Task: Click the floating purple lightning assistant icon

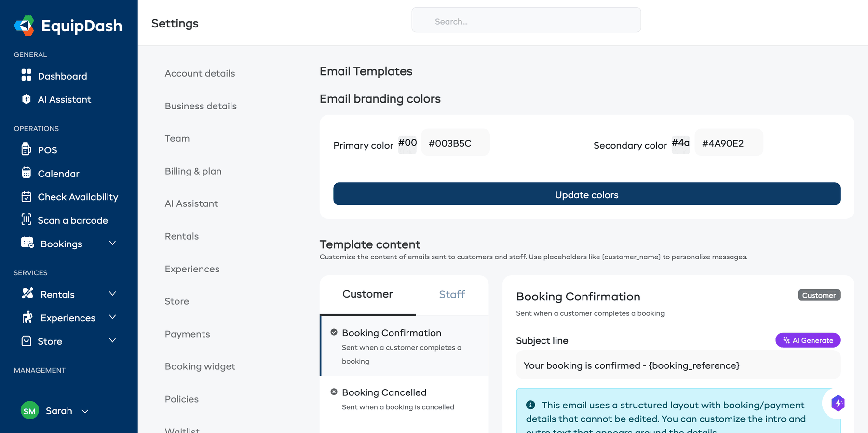Action: tap(838, 403)
